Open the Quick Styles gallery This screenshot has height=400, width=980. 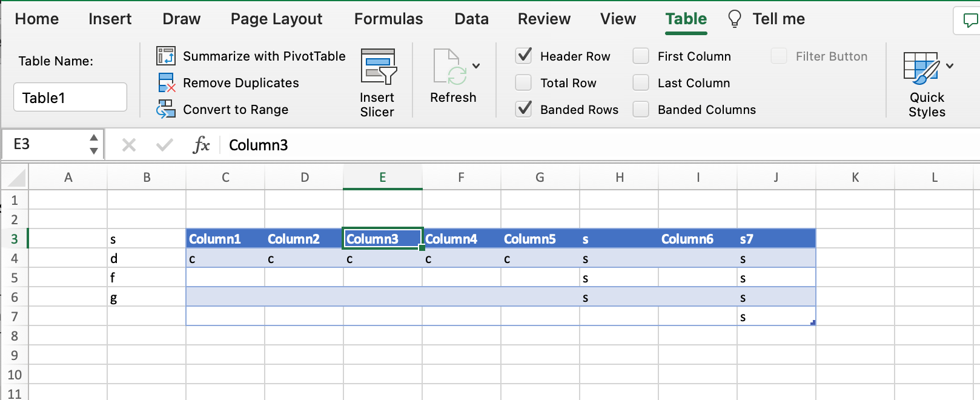[x=922, y=84]
